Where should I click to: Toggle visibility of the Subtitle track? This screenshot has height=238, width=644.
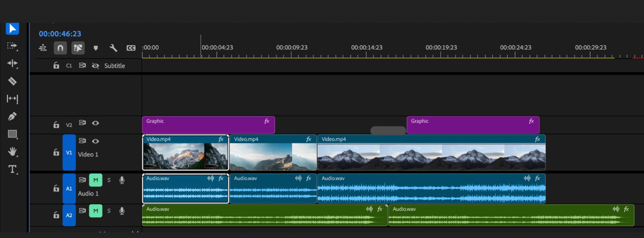95,66
